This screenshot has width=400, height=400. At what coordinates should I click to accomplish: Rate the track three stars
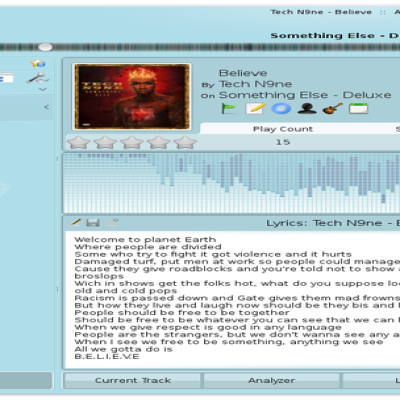click(x=132, y=143)
